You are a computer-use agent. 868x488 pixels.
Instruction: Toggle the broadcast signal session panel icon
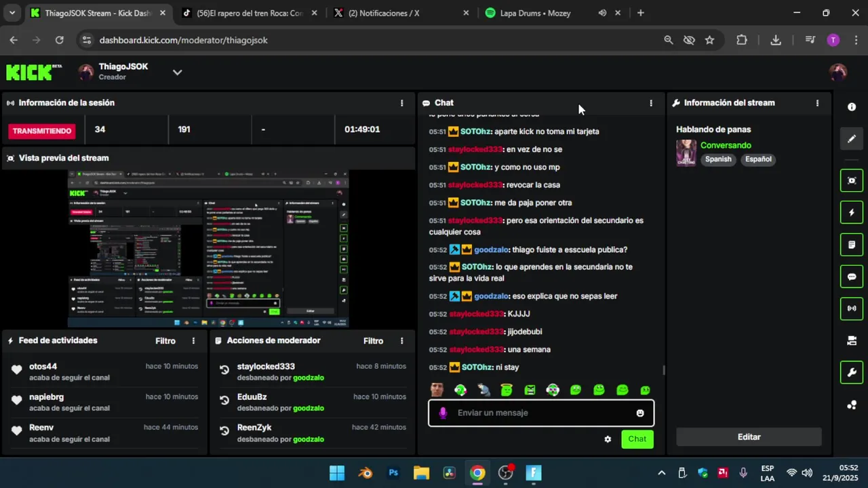(x=852, y=308)
